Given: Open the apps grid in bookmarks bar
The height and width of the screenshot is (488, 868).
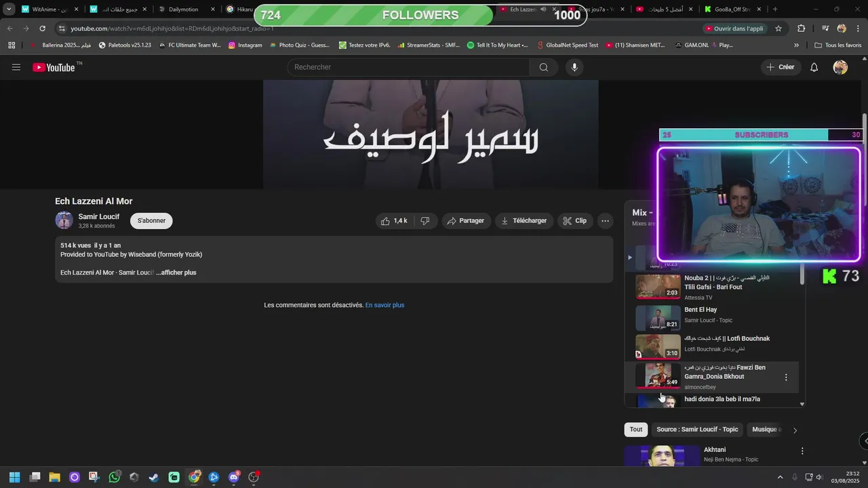Looking at the screenshot, I should coord(12,45).
